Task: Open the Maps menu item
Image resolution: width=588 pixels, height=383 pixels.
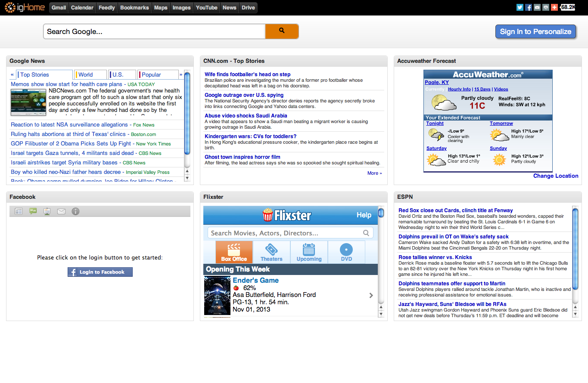Action: pyautogui.click(x=161, y=7)
